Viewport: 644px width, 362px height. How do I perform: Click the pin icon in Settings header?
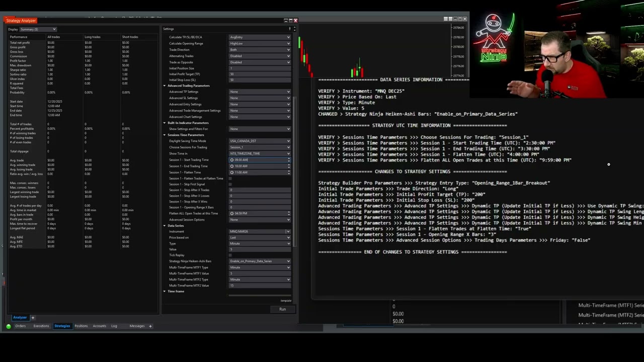289,29
